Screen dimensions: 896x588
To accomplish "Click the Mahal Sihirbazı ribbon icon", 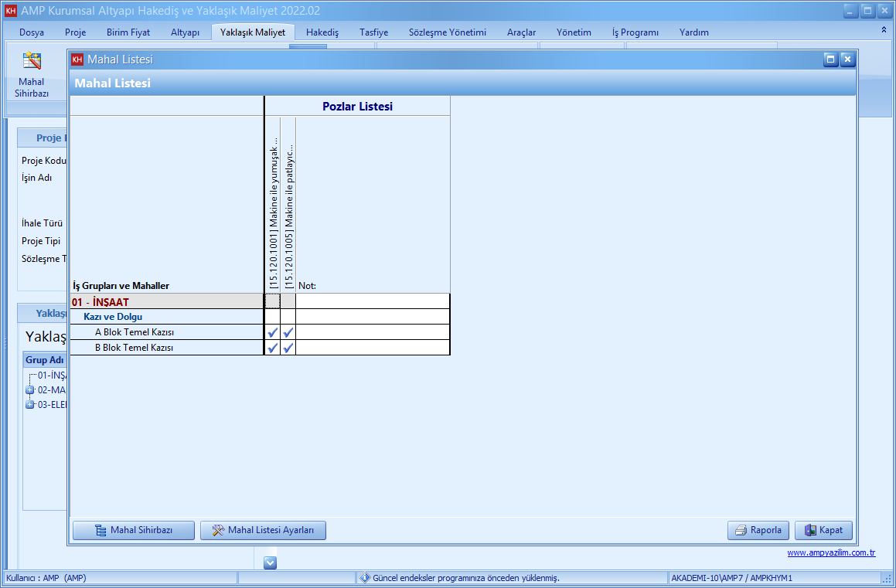I will click(32, 62).
